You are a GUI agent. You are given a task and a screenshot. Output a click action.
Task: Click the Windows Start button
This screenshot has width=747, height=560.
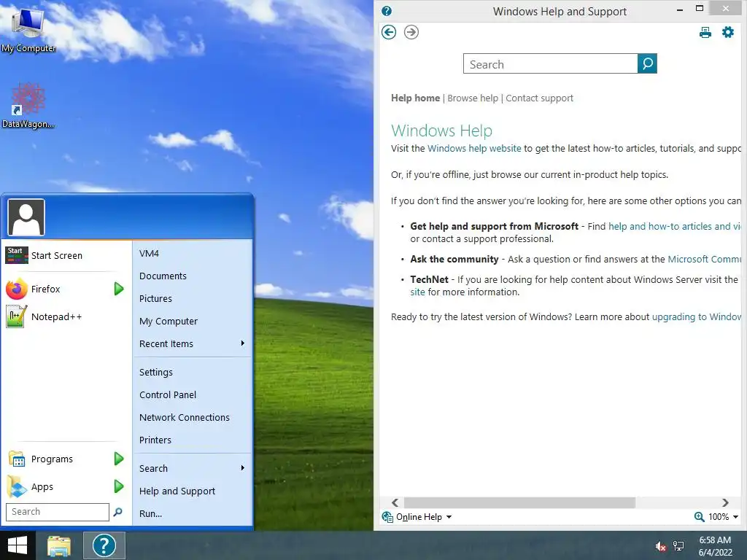tap(18, 545)
